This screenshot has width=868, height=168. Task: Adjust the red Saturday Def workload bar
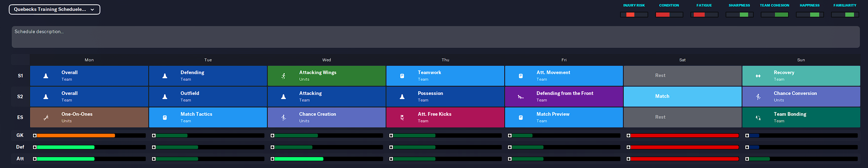tap(685, 147)
